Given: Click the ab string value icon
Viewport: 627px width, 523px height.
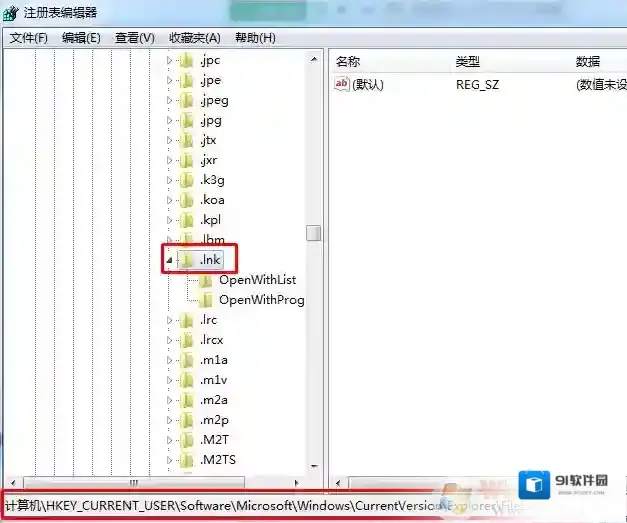Looking at the screenshot, I should pos(342,84).
